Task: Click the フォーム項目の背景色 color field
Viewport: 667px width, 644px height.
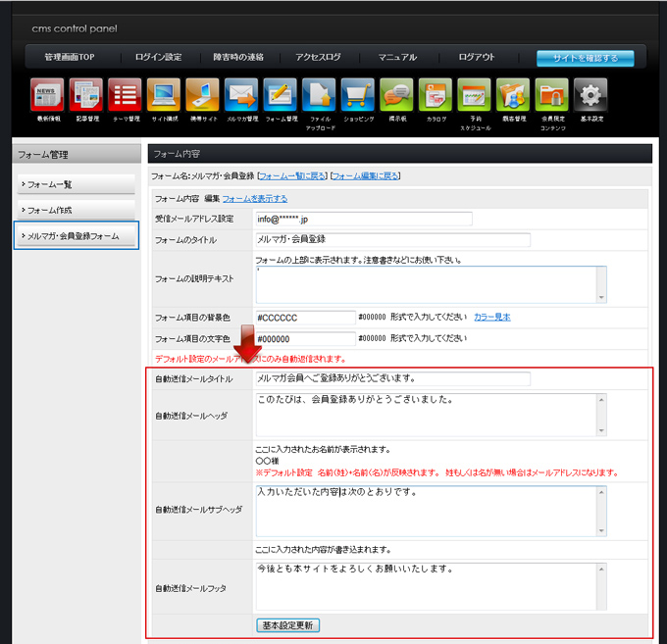Action: click(304, 318)
